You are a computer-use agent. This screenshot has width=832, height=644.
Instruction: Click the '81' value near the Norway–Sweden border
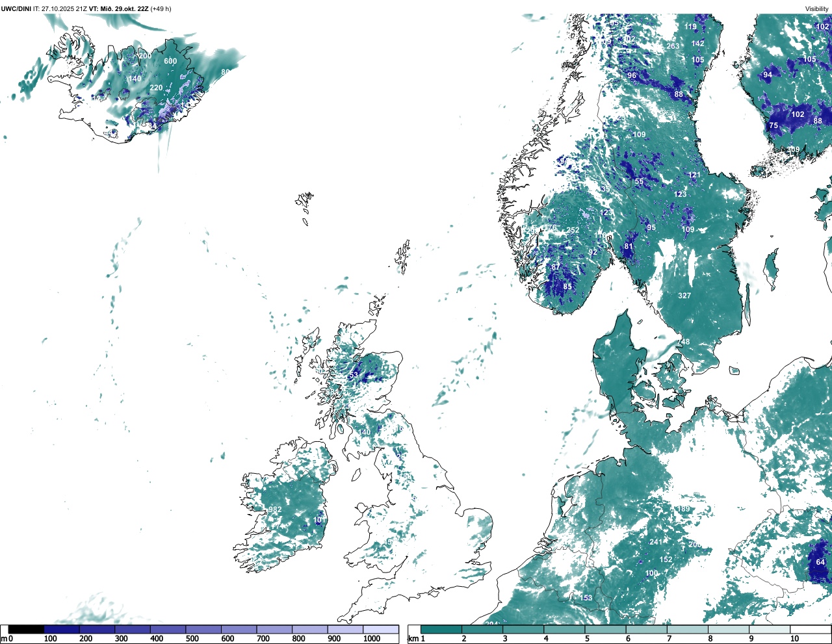click(629, 246)
